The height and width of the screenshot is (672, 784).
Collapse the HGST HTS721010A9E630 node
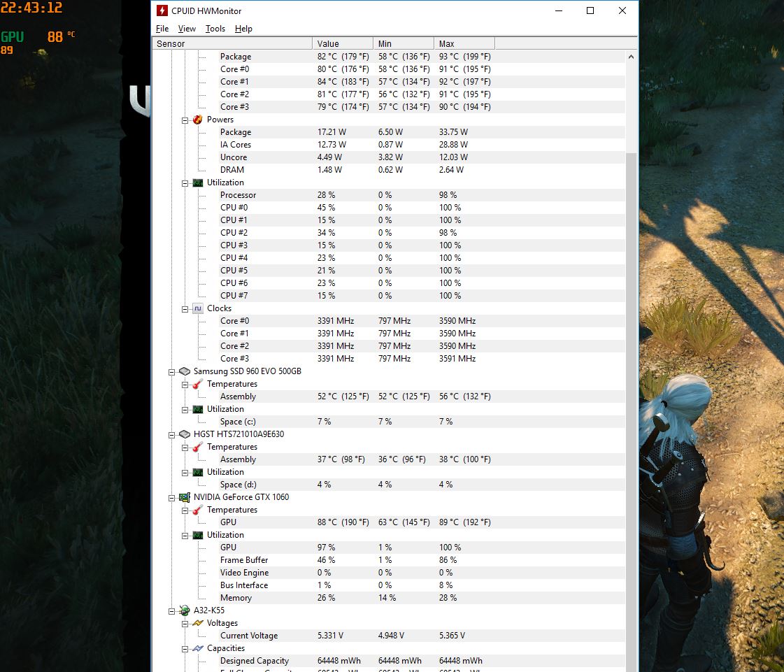[x=171, y=435]
